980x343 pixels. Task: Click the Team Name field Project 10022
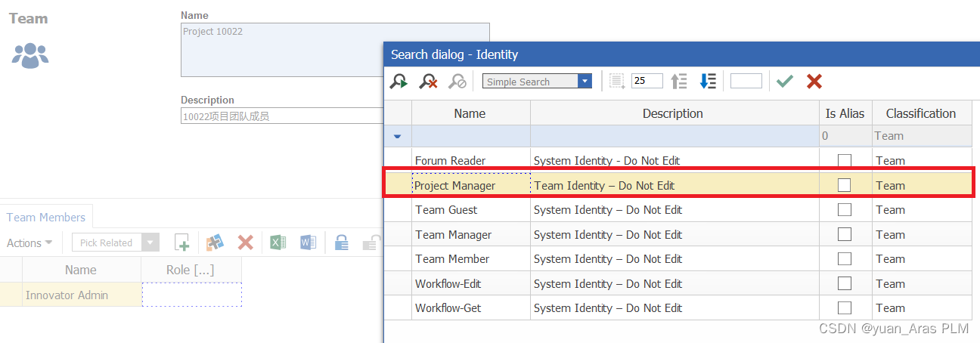click(335, 49)
